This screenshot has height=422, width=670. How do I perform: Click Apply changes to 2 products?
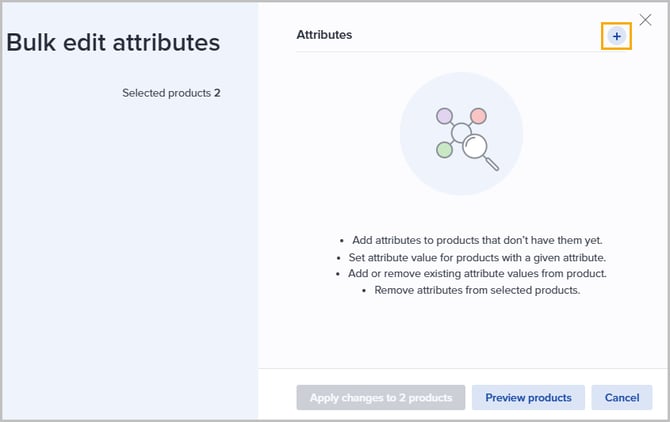click(381, 397)
